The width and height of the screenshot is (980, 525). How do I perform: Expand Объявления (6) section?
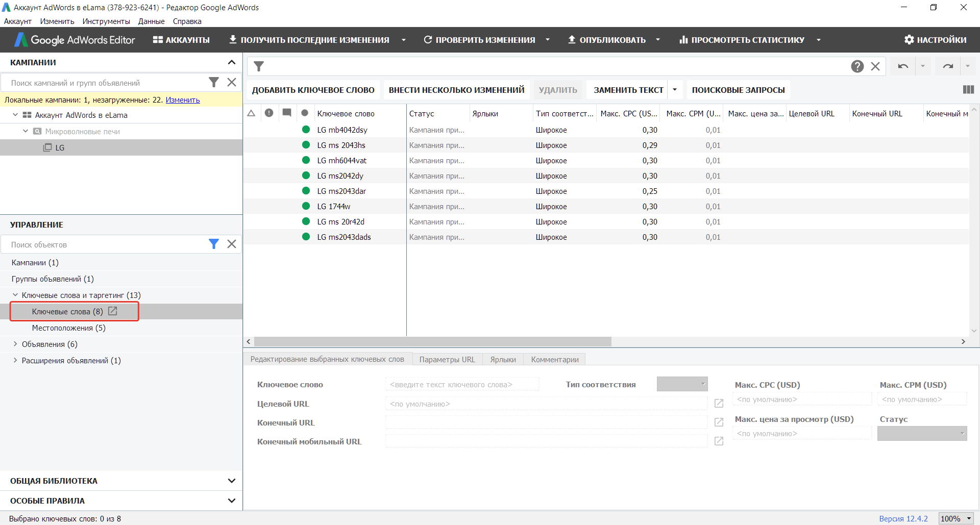point(15,344)
